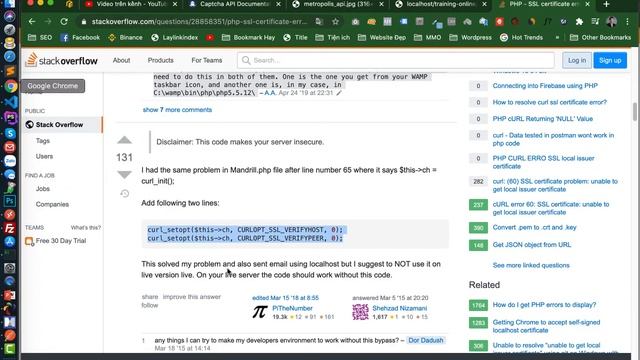
Task: Open the Tags sidebar link
Action: (43, 141)
